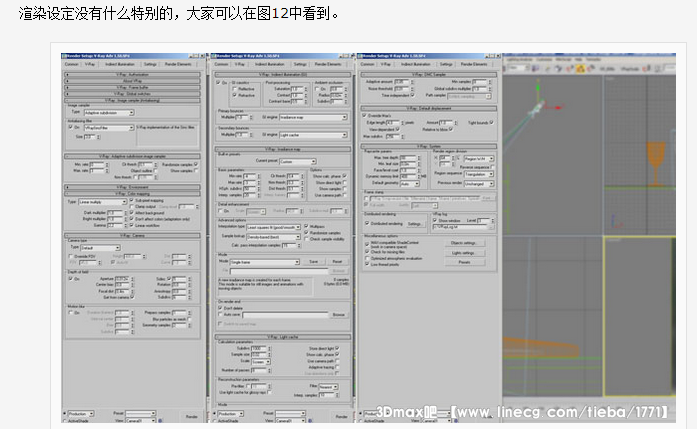This screenshot has height=429, width=697.
Task: Open Irradiance map Mode dropdown (Single frame)
Action: click(265, 262)
